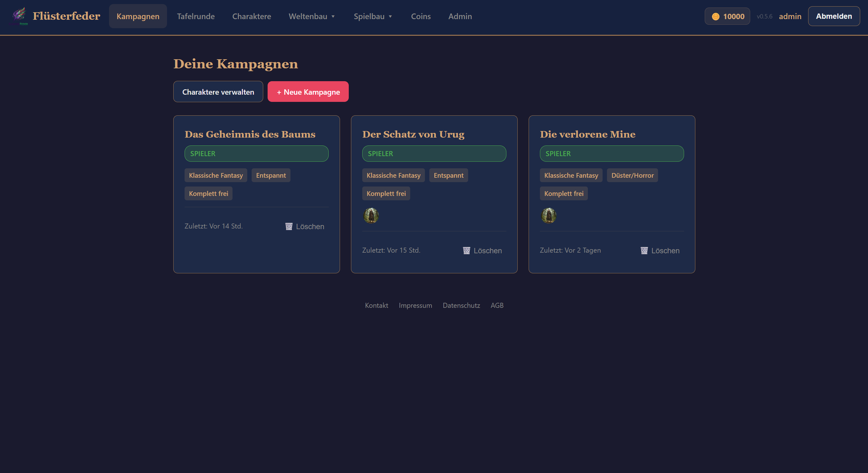Viewport: 868px width, 473px height.
Task: Go to the Charaktere navigation item
Action: tap(251, 16)
